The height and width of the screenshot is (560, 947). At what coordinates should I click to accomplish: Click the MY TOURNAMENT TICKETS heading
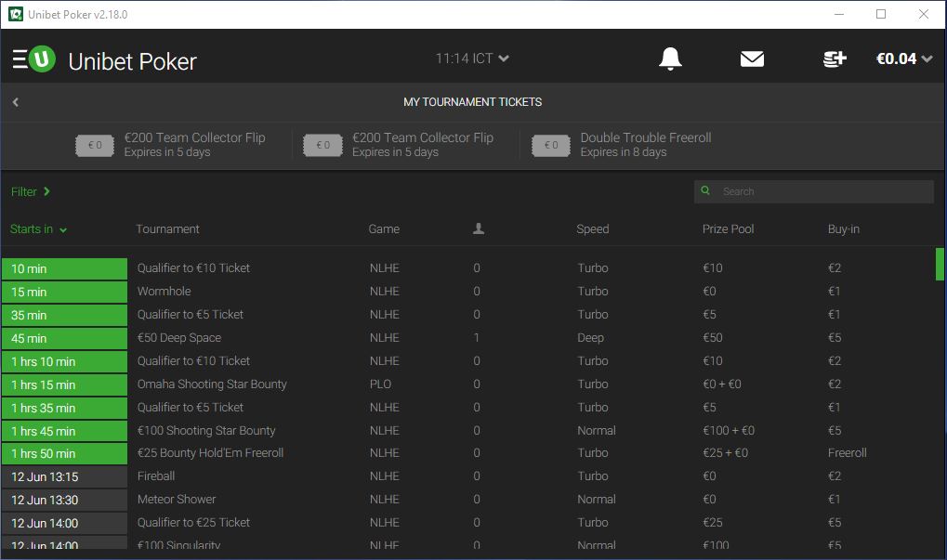click(x=472, y=102)
